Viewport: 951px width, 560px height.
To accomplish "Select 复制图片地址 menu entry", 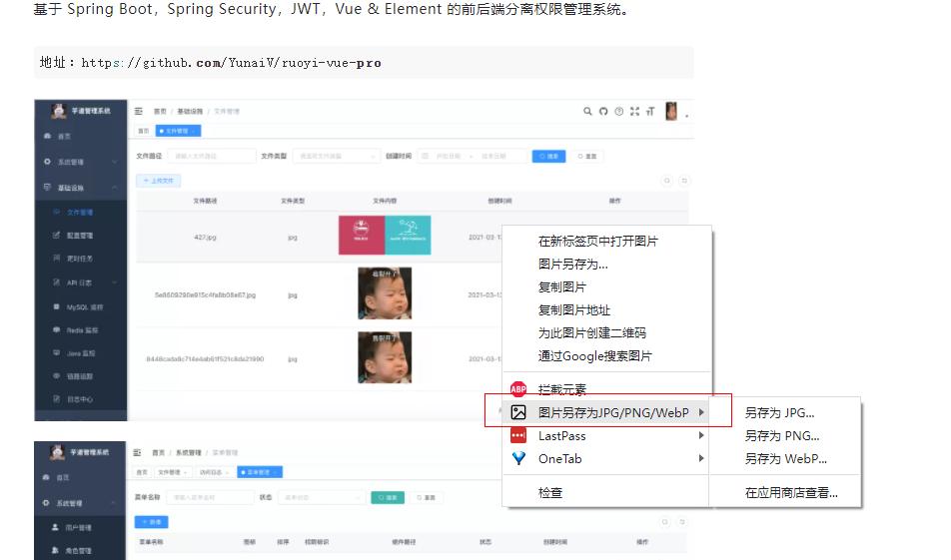I will coord(574,310).
